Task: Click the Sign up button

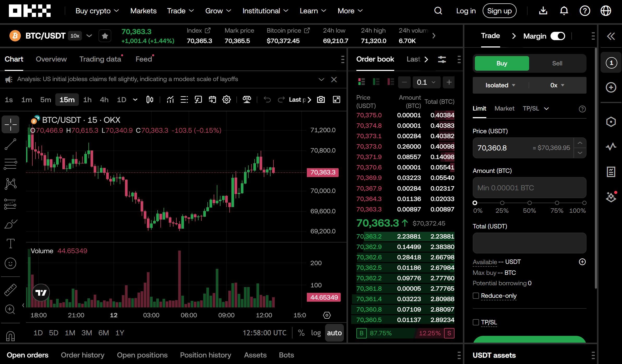Action: (x=499, y=11)
